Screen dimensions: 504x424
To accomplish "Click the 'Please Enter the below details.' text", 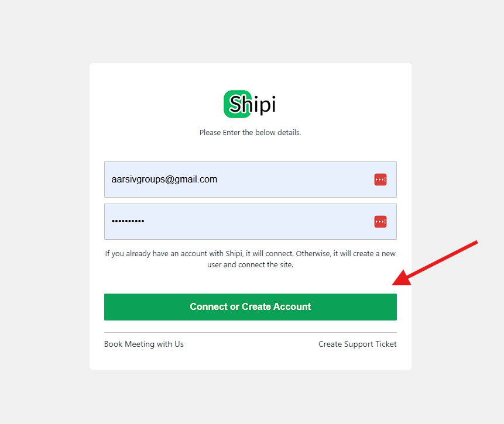I will [250, 132].
